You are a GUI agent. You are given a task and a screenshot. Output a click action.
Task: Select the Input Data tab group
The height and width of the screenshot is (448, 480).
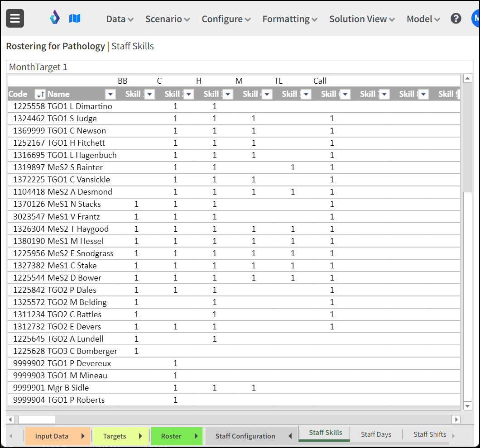tap(52, 436)
